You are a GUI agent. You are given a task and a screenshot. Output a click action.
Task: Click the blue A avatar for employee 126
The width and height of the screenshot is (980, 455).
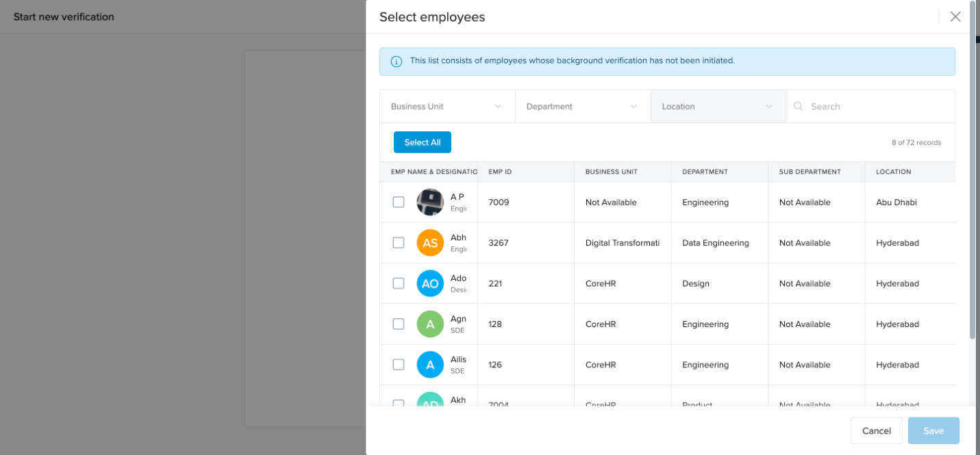pyautogui.click(x=430, y=365)
